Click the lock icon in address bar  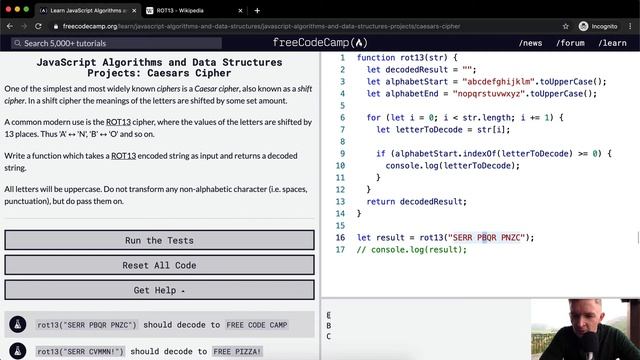coord(56,27)
